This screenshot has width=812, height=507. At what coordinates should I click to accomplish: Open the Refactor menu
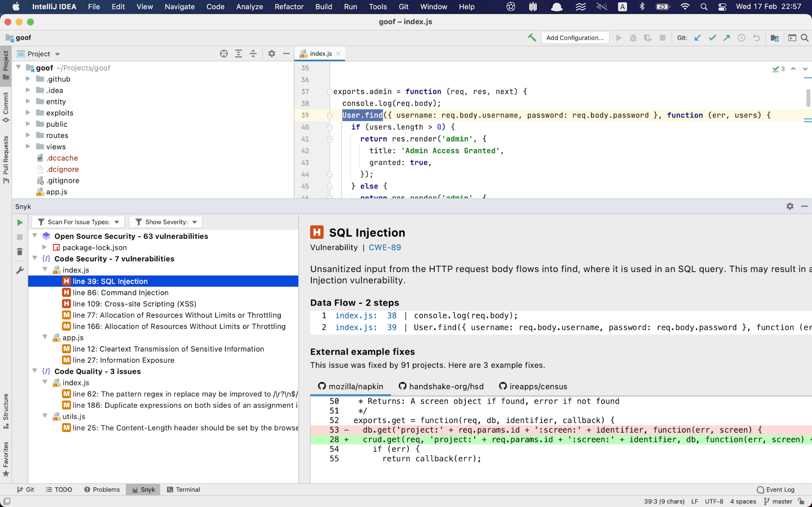(289, 7)
